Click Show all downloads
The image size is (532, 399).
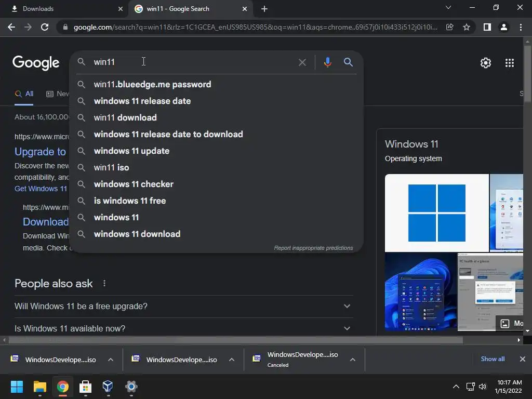click(x=493, y=359)
